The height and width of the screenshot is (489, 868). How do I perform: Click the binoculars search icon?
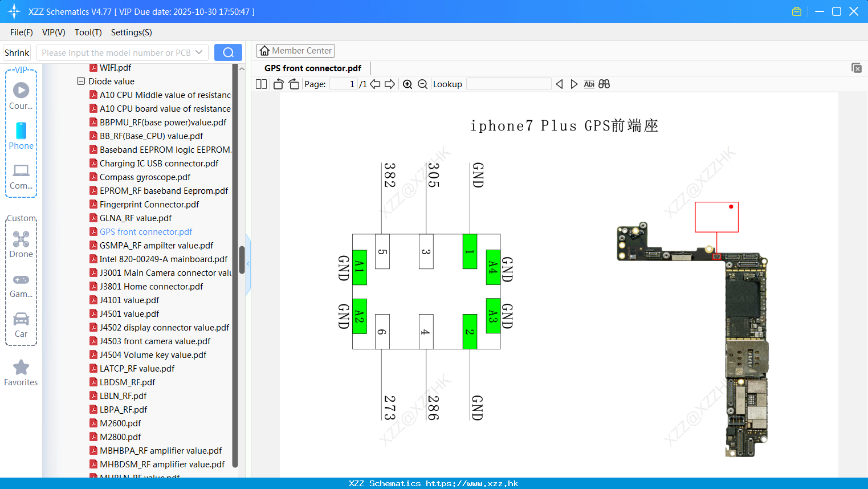point(604,84)
